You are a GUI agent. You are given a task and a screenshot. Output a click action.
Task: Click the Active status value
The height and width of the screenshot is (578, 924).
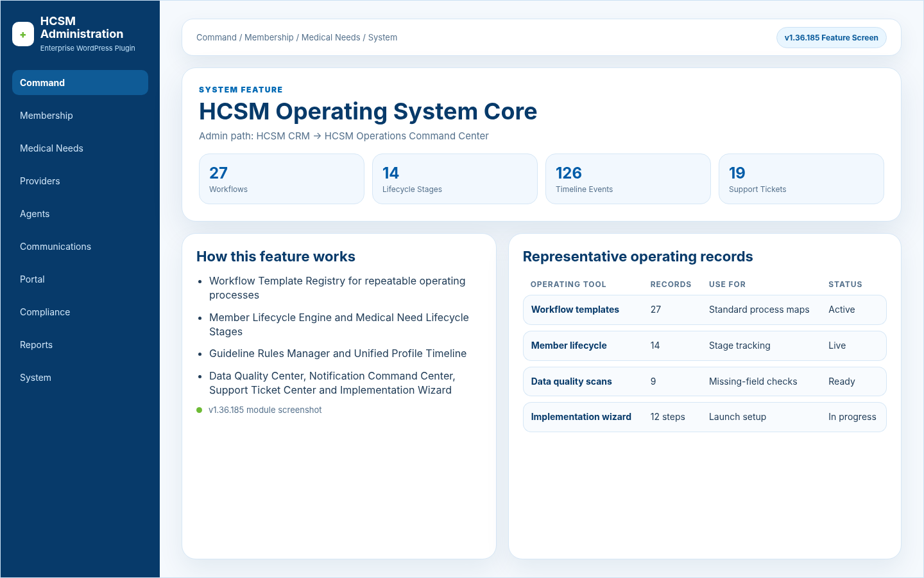[x=841, y=310]
